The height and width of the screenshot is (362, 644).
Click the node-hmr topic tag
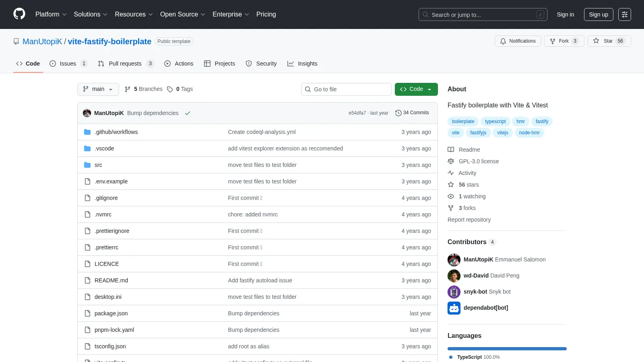[529, 133]
